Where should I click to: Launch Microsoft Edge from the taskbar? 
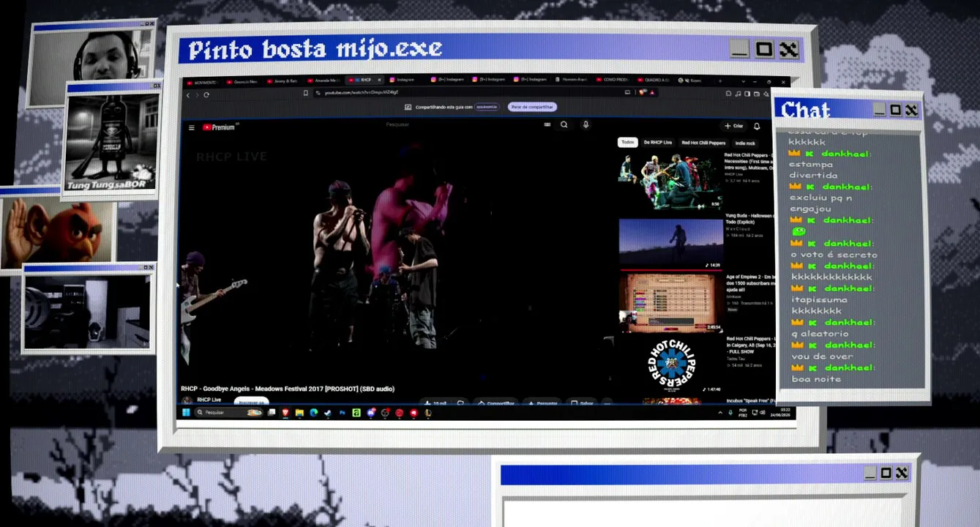point(314,413)
